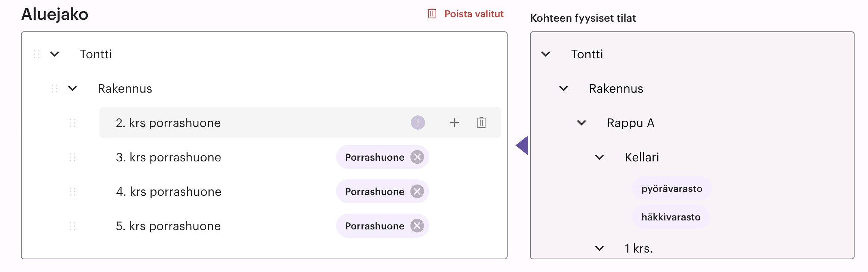
Task: Remove Porrashuone tag from 3. krs porrashuone
Action: coord(417,157)
